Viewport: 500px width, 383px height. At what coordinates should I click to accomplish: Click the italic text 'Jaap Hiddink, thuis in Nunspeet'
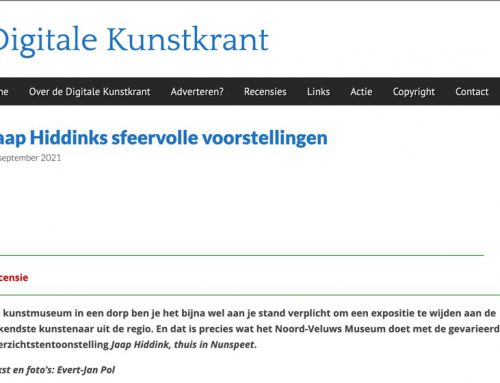(183, 345)
